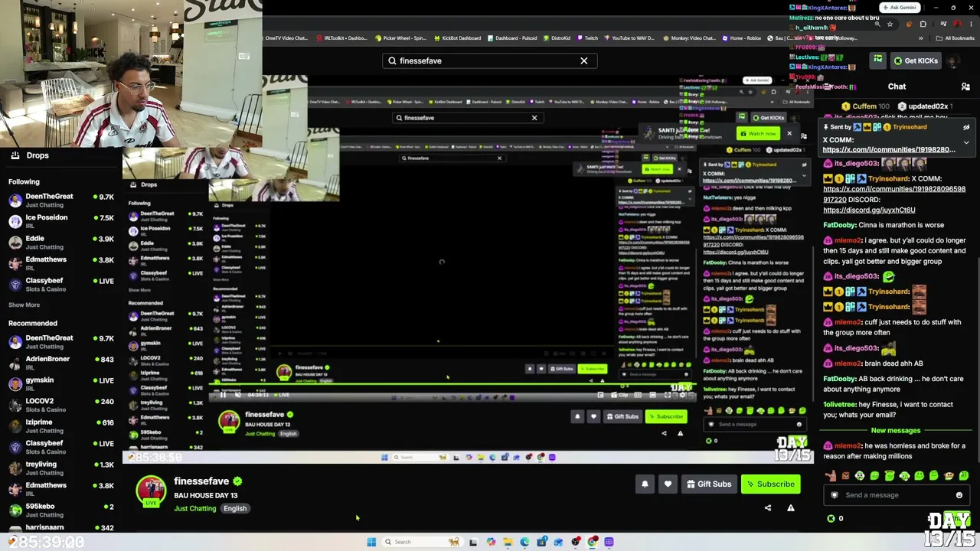Screen dimensions: 980x551
Task: Select Eddie's avatar in Following list
Action: pyautogui.click(x=15, y=243)
